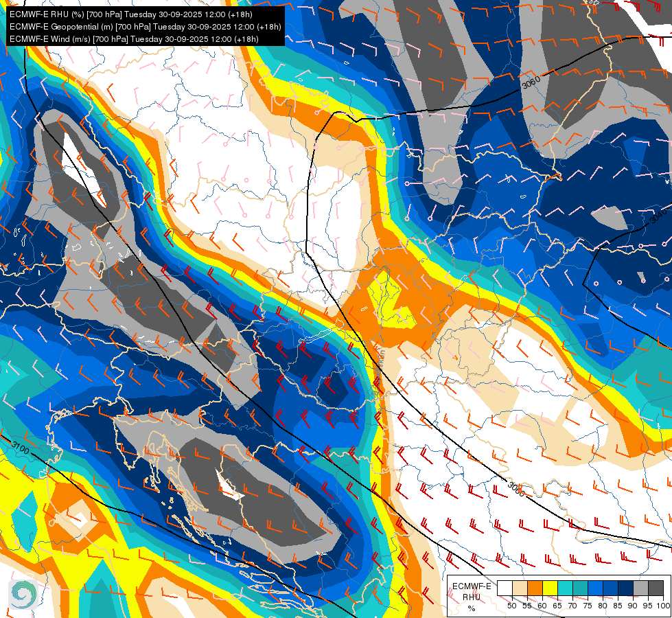The width and height of the screenshot is (672, 618).
Task: Click the swirl logo in the bottom-left corner
Action: click(x=23, y=594)
